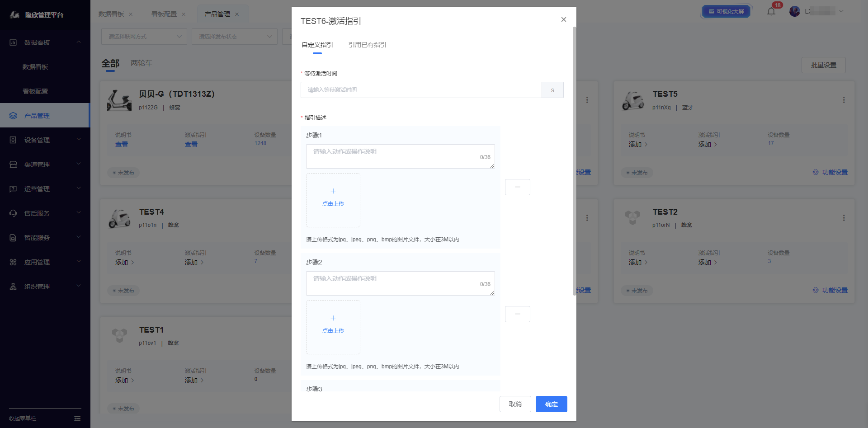Switch to the 引用已有指引 tab
Image resolution: width=868 pixels, height=428 pixels.
coord(367,45)
